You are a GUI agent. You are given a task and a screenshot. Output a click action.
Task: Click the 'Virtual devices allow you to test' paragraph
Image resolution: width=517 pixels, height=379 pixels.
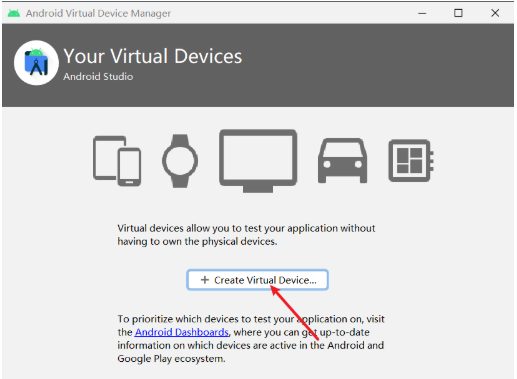coord(246,235)
